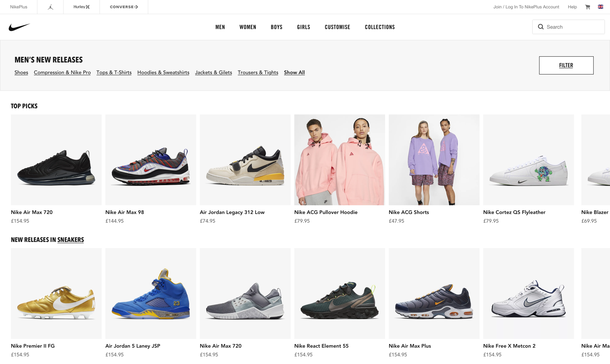Open the Nike Air Max Plus image
This screenshot has height=364, width=610.
click(x=434, y=293)
